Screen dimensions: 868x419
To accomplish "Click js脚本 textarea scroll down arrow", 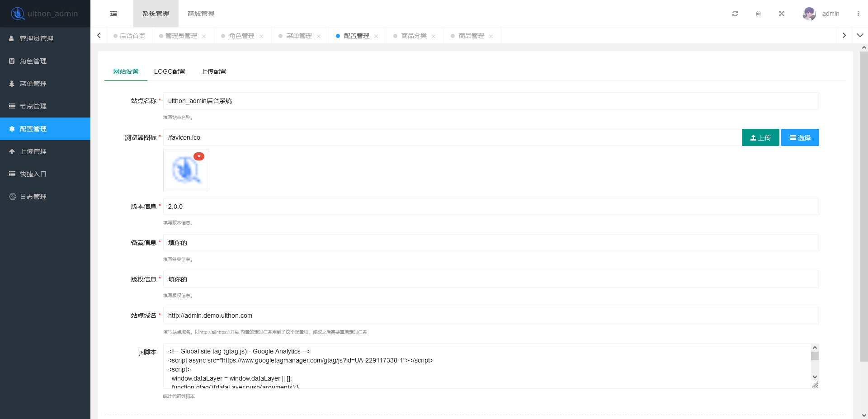I will pyautogui.click(x=815, y=377).
